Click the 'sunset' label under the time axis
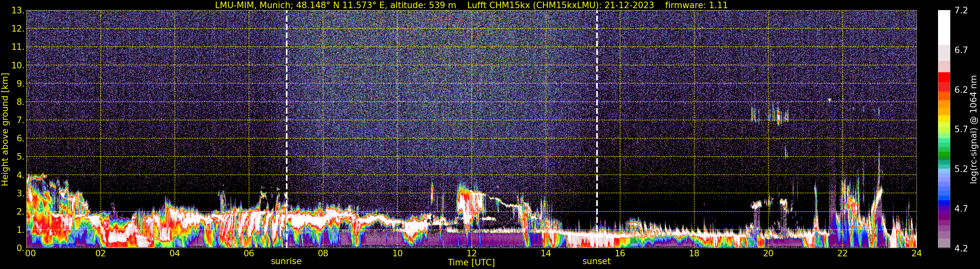This screenshot has width=980, height=269. pyautogui.click(x=596, y=262)
